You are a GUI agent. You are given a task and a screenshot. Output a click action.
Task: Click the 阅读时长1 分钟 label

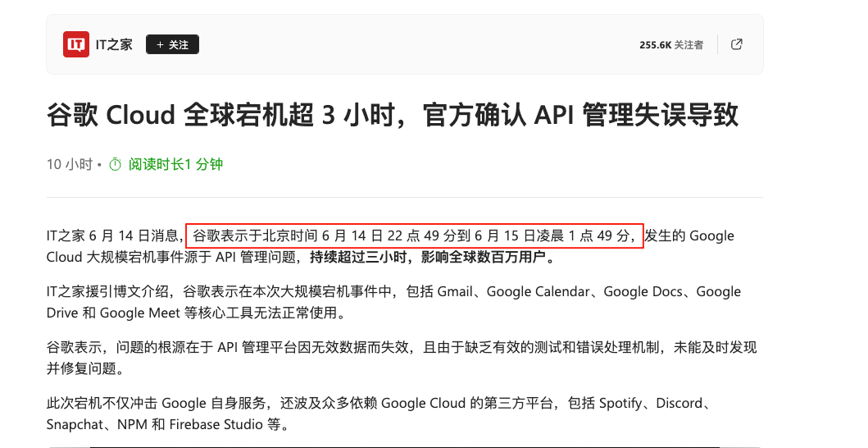coord(175,164)
